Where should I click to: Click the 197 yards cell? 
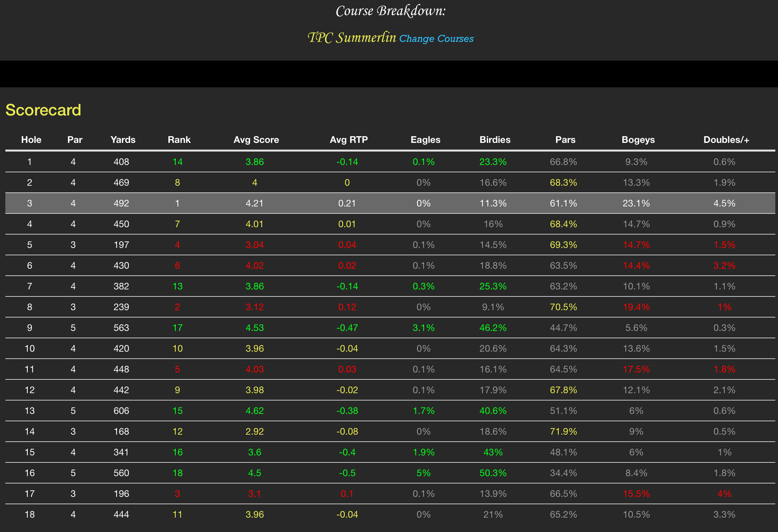click(x=121, y=245)
